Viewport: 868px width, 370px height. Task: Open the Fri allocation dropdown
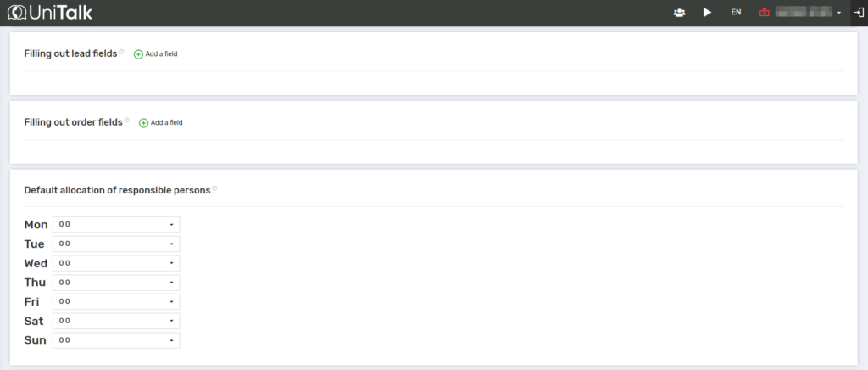116,302
